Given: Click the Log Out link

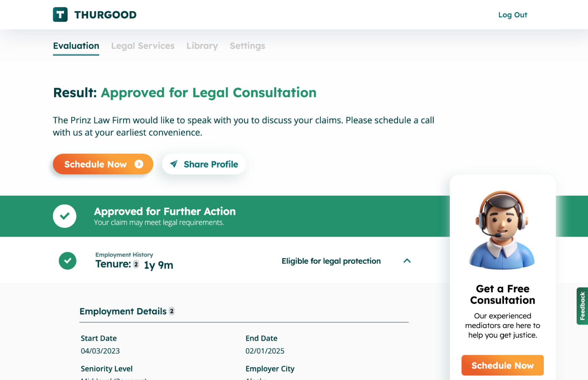Looking at the screenshot, I should tap(512, 15).
